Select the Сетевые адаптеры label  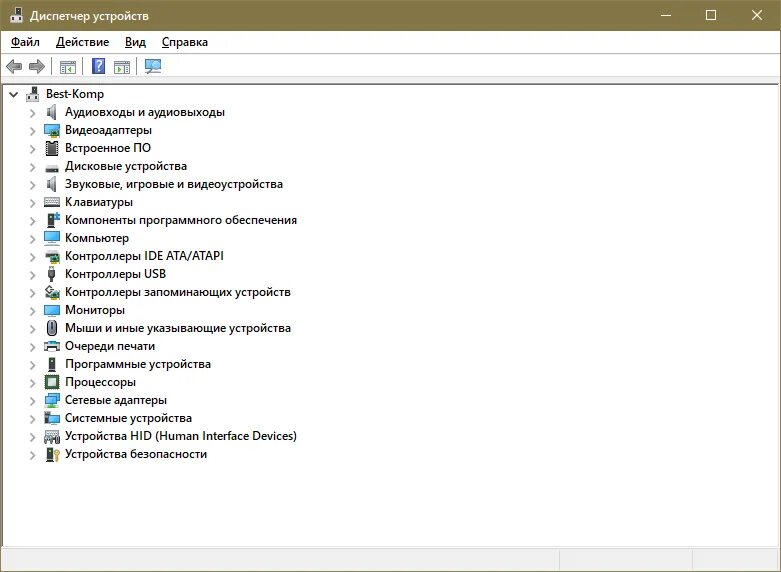116,400
